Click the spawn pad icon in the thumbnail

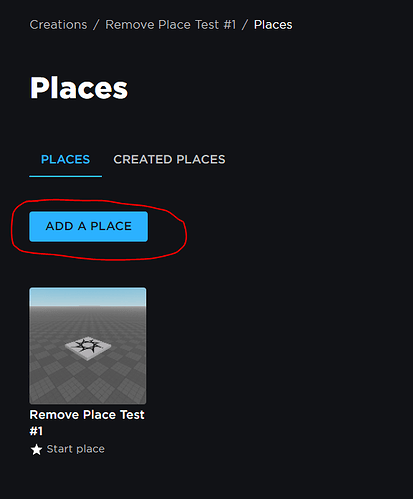[x=88, y=348]
